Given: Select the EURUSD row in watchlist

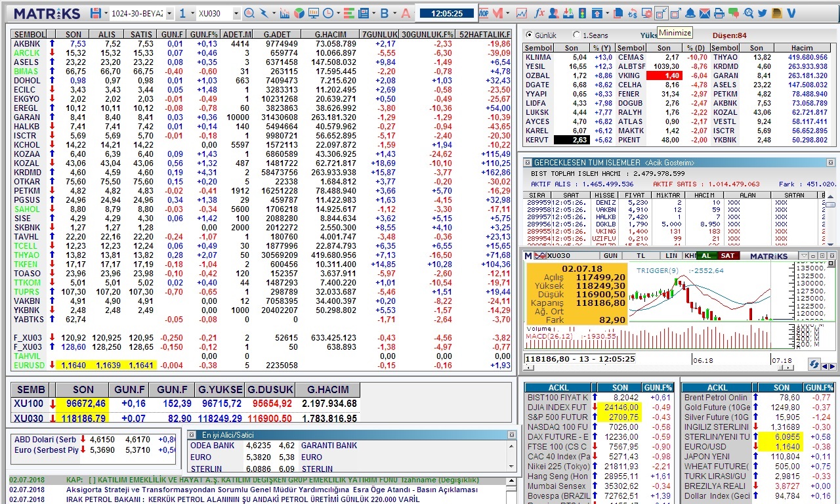Looking at the screenshot, I should coord(262,366).
